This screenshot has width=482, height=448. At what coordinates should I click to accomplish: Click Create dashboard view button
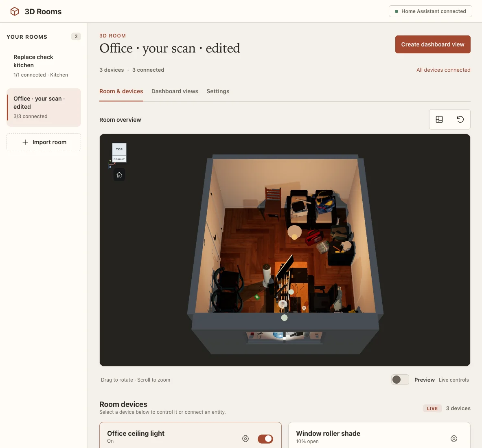click(432, 44)
